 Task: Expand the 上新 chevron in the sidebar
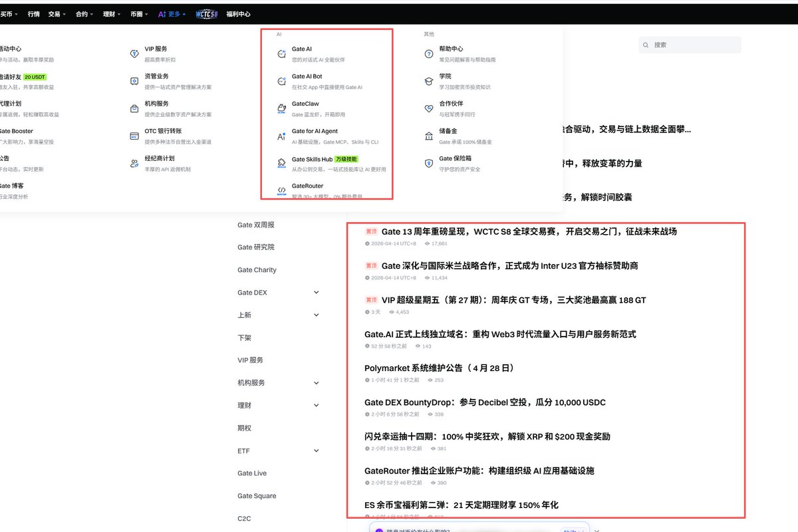tap(316, 315)
